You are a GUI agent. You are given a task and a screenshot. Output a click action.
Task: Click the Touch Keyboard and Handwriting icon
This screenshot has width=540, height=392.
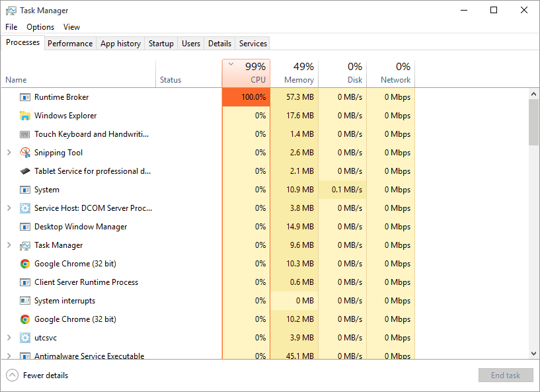click(x=25, y=134)
